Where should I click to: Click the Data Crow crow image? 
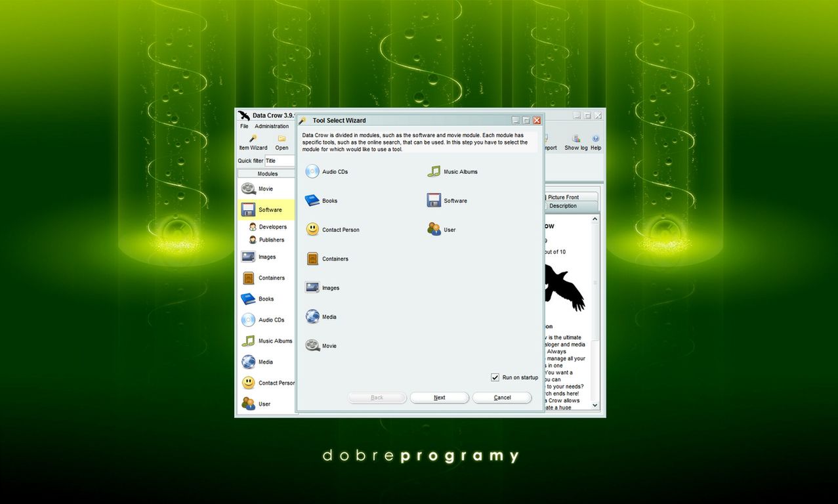pyautogui.click(x=564, y=287)
